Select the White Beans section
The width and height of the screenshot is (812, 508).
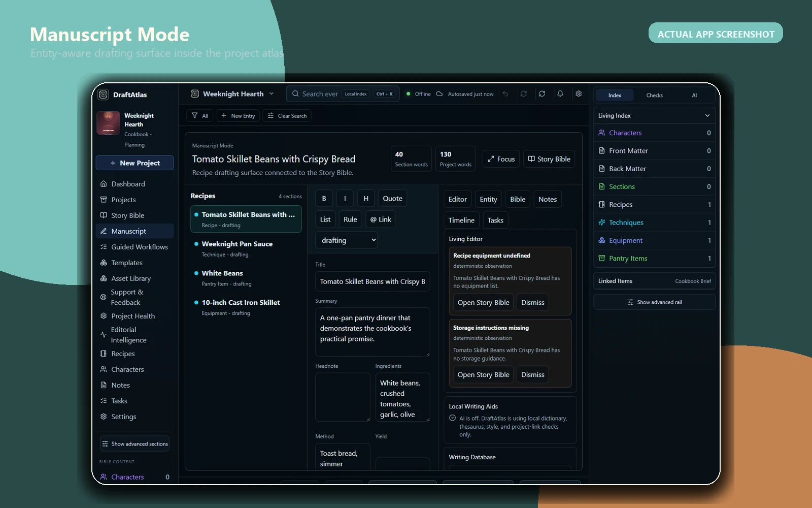[246, 278]
